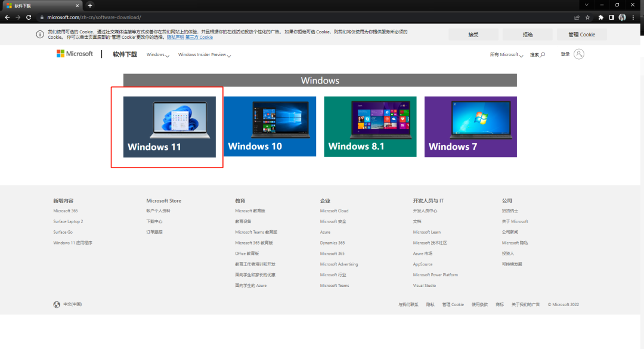Accept cookies with the 接受 button

pyautogui.click(x=473, y=34)
